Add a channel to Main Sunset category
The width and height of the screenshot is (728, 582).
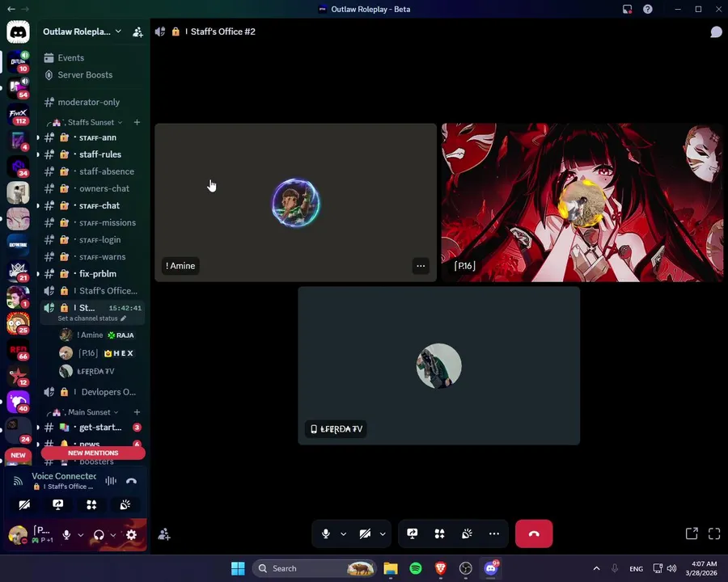(137, 412)
